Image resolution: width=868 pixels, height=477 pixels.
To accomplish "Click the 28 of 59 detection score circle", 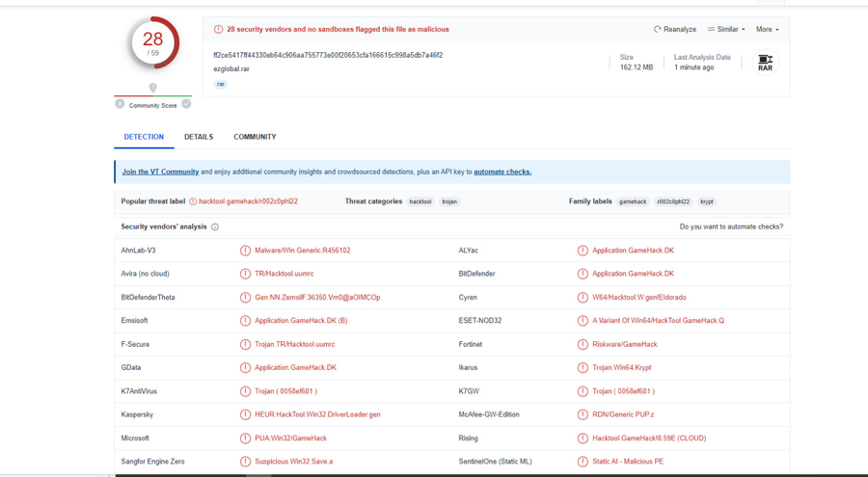I will pos(153,43).
